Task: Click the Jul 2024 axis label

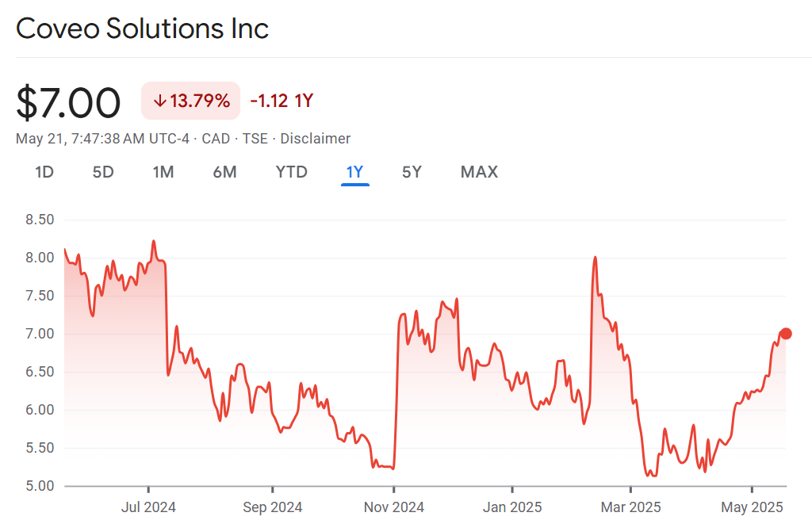Action: [148, 507]
